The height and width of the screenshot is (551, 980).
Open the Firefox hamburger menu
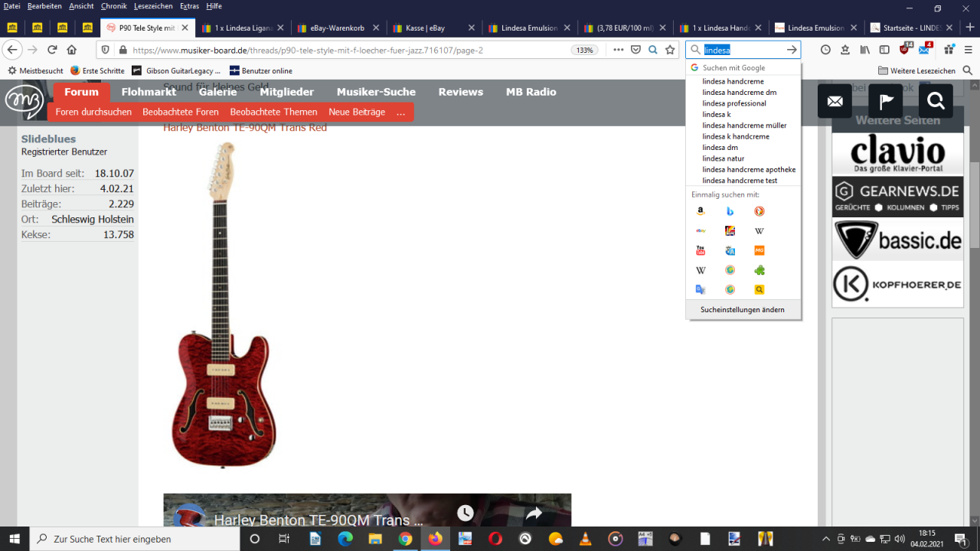969,50
